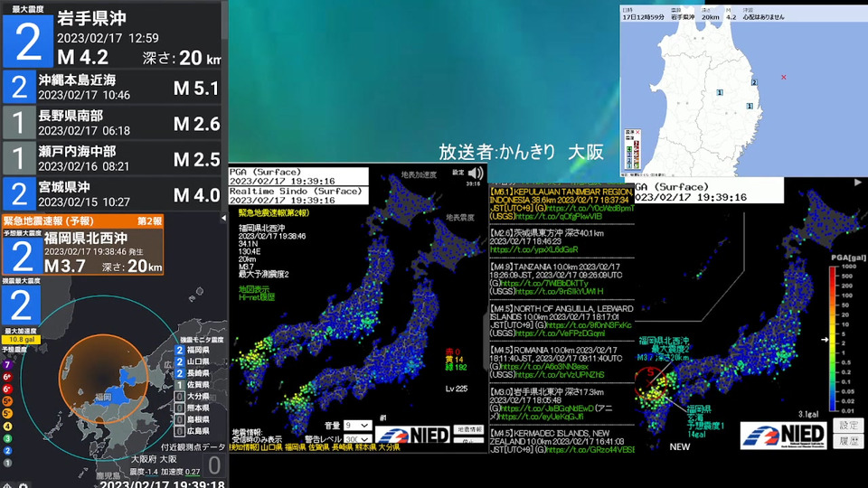Screen dimensions: 868x488
Task: Click the blue 2 badge beside 福岡県 prefecture
Action: click(179, 351)
